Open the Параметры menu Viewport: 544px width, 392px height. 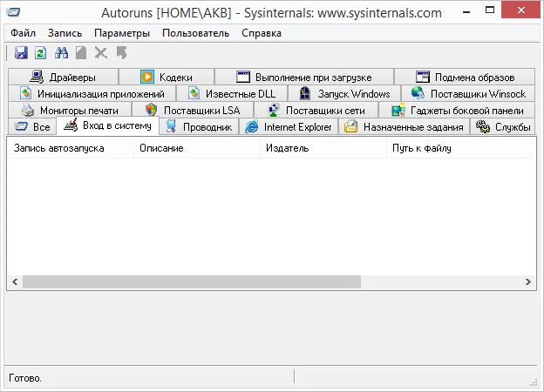(122, 33)
